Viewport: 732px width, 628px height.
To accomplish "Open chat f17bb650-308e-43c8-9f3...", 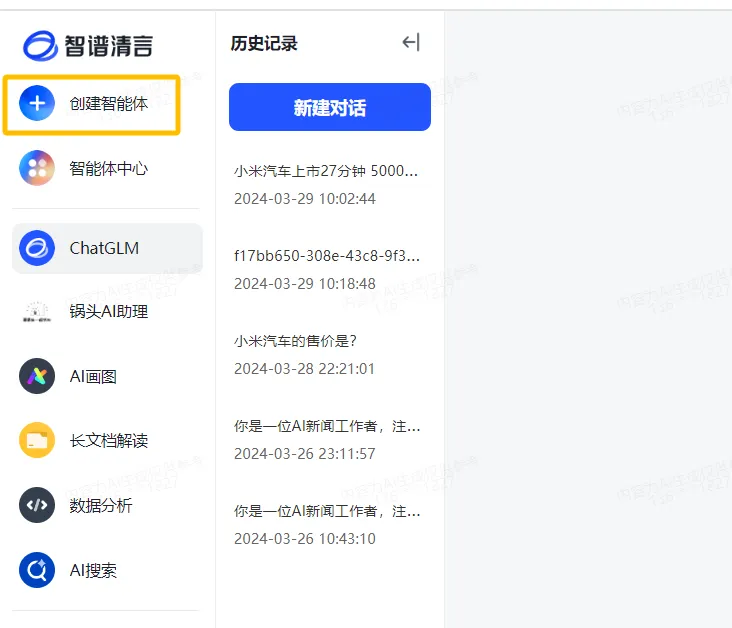I will 327,256.
